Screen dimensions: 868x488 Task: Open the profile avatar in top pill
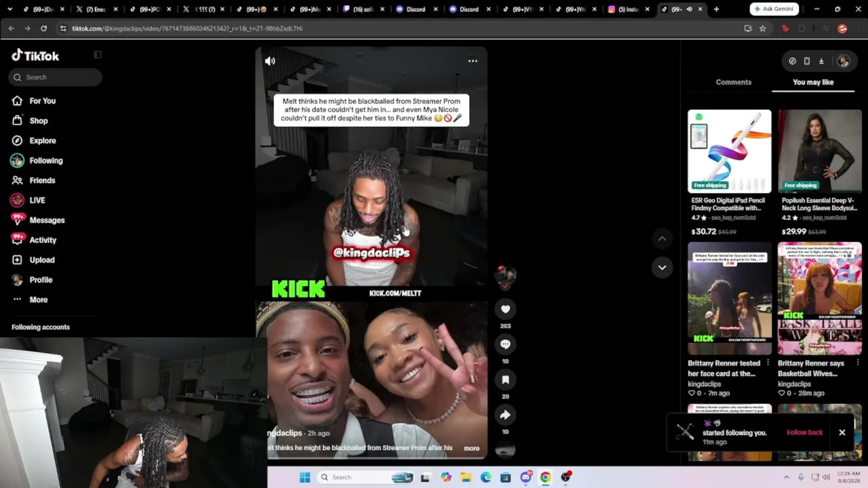pos(843,61)
